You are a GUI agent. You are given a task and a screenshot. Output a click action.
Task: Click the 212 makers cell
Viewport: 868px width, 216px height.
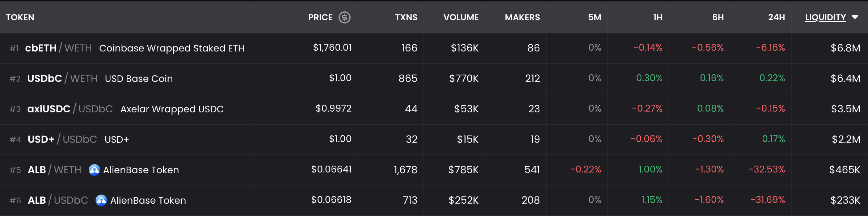pyautogui.click(x=532, y=78)
